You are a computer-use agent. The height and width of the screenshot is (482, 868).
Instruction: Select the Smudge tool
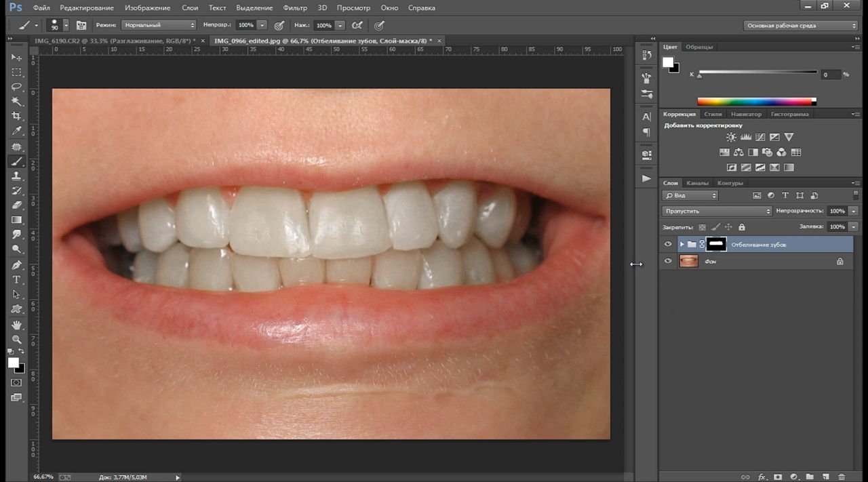[x=17, y=235]
